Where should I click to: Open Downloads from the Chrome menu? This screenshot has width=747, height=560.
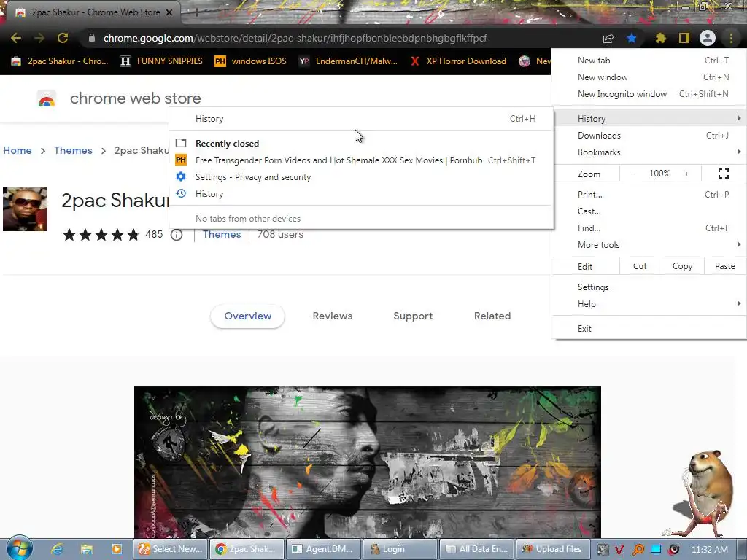point(649,135)
